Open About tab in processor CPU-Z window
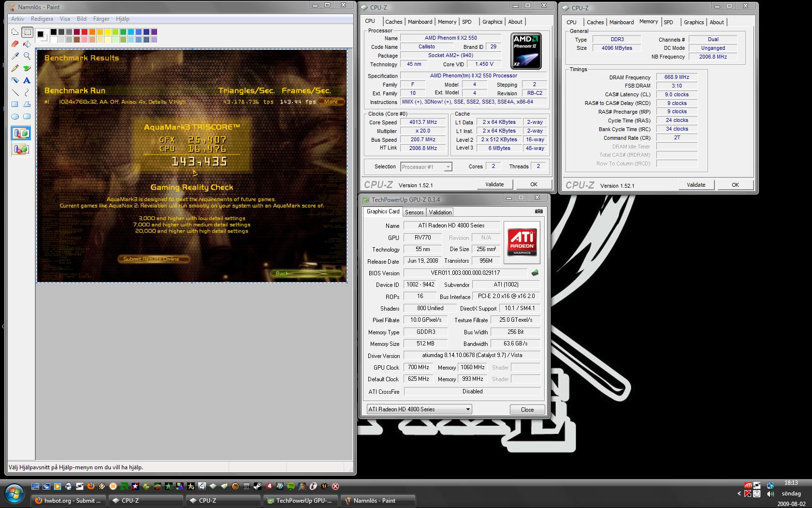This screenshot has width=812, height=508. 515,22
